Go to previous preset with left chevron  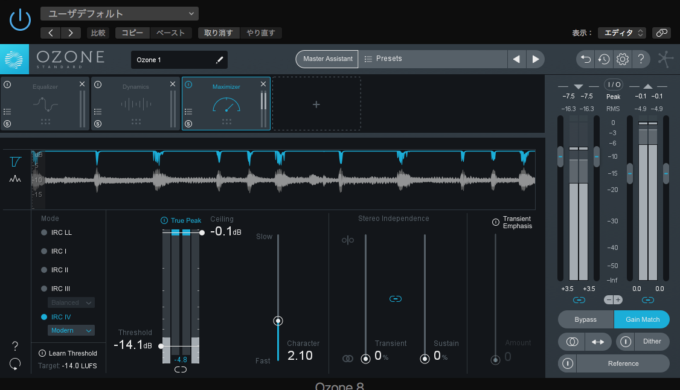click(51, 33)
